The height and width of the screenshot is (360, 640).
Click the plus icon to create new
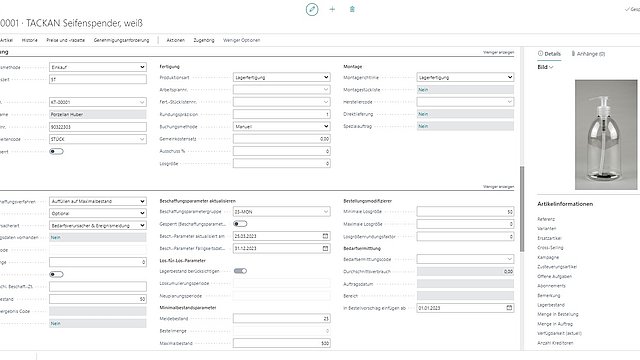[332, 9]
